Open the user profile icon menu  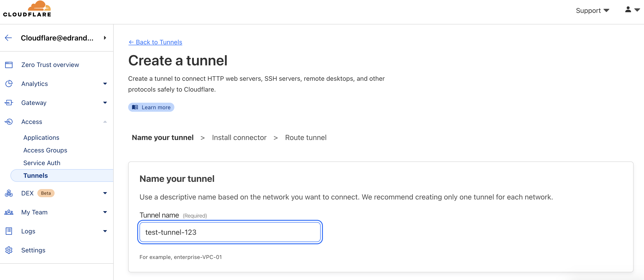pyautogui.click(x=632, y=10)
